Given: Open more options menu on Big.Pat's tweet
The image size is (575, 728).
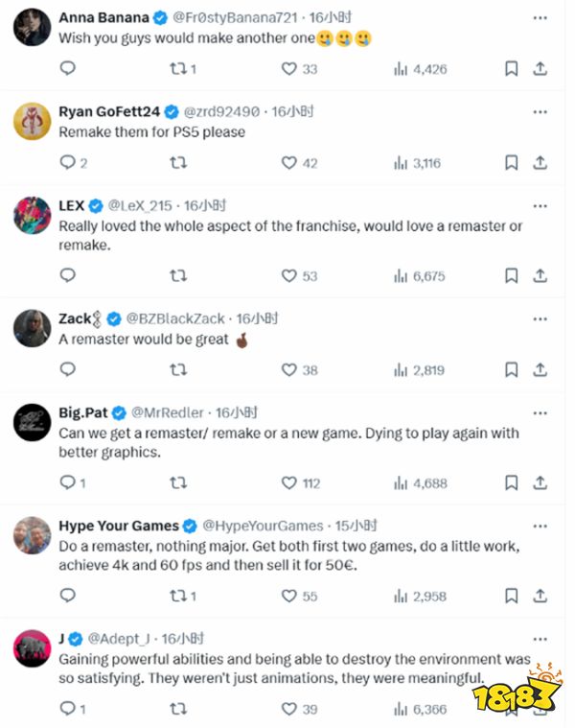Looking at the screenshot, I should point(540,412).
